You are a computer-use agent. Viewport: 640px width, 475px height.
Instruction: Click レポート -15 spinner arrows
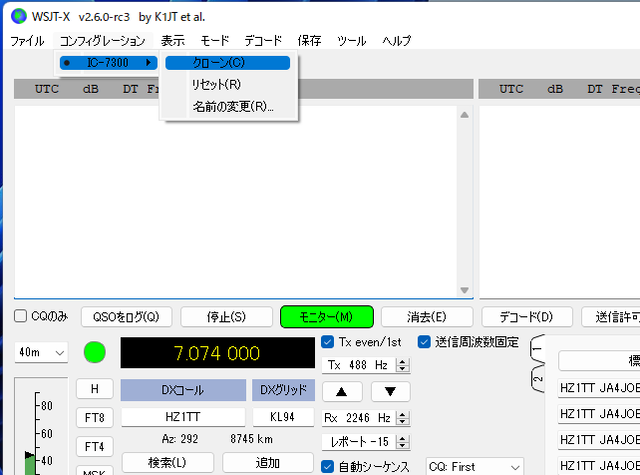click(402, 442)
